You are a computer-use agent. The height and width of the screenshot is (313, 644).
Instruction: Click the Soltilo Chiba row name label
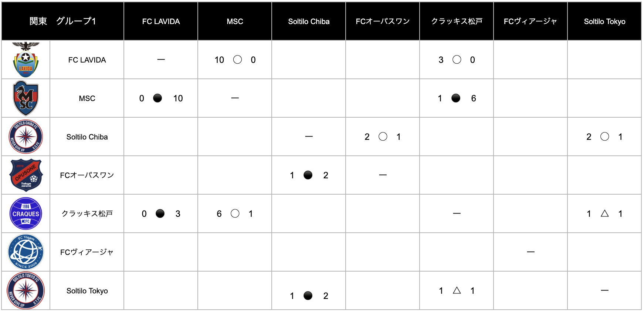pyautogui.click(x=87, y=137)
